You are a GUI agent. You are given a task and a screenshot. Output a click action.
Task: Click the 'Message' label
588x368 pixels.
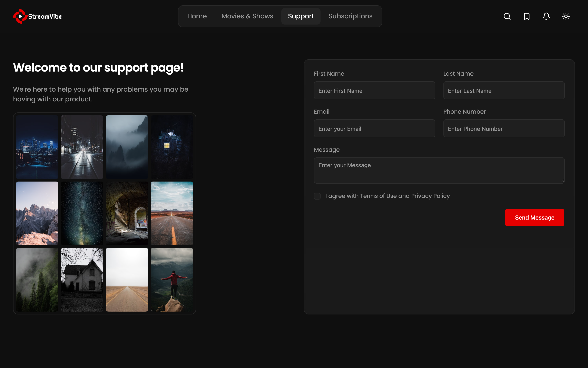[x=326, y=150]
